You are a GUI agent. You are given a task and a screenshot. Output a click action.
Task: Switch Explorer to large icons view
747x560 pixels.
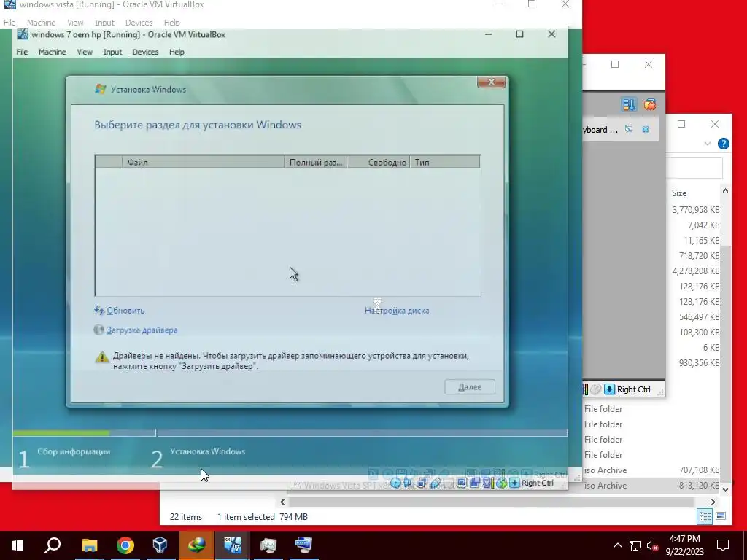[x=721, y=516]
